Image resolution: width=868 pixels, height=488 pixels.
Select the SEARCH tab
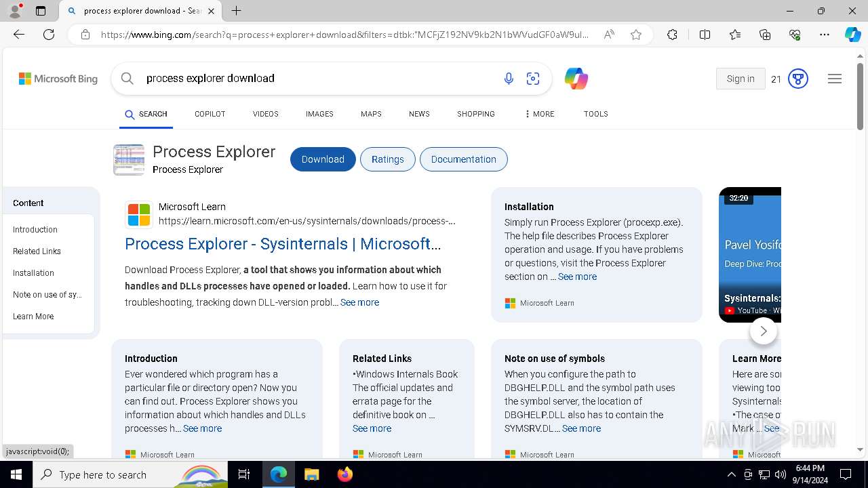click(x=146, y=114)
